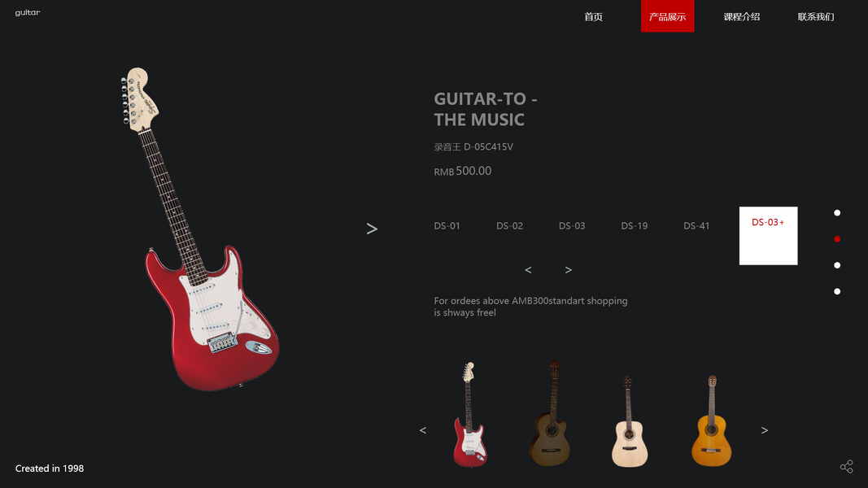Show next guitar thumbnails with right arrow
The image size is (868, 488).
(x=765, y=430)
